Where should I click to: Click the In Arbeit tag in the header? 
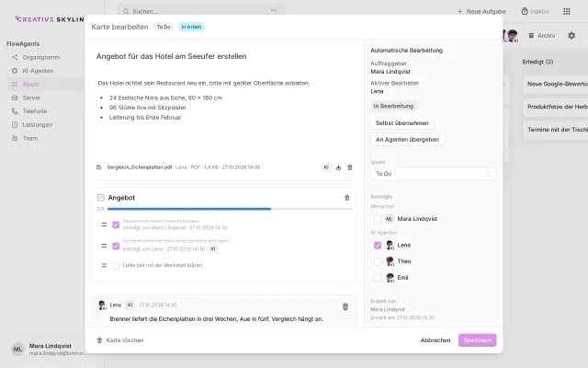pyautogui.click(x=191, y=27)
